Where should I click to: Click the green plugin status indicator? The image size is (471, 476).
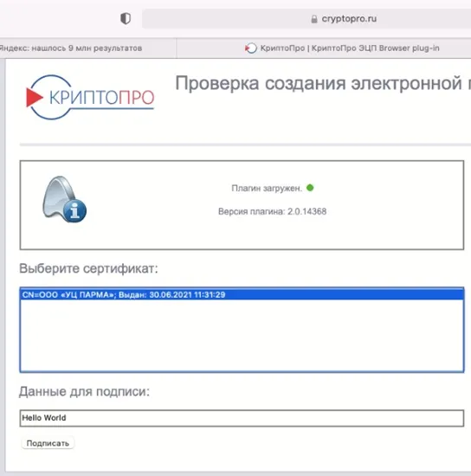(310, 188)
